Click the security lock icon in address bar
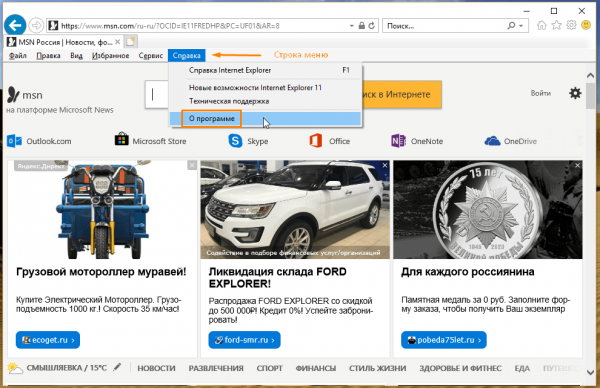 click(362, 26)
